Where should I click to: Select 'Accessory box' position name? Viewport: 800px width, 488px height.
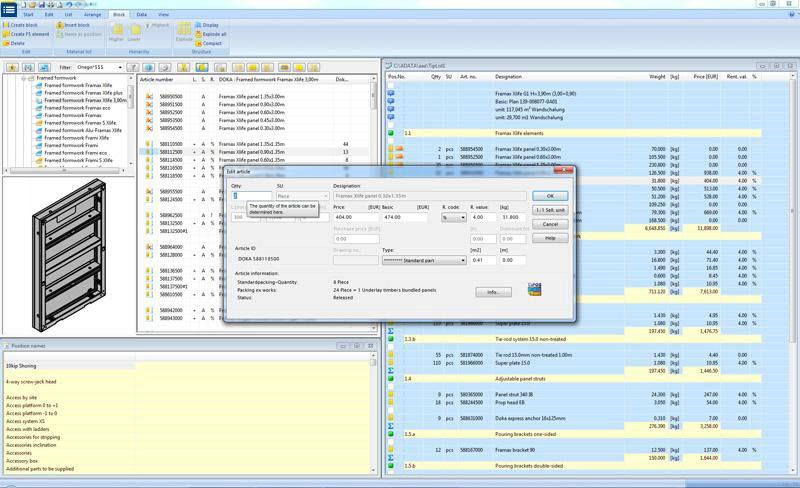(x=22, y=461)
